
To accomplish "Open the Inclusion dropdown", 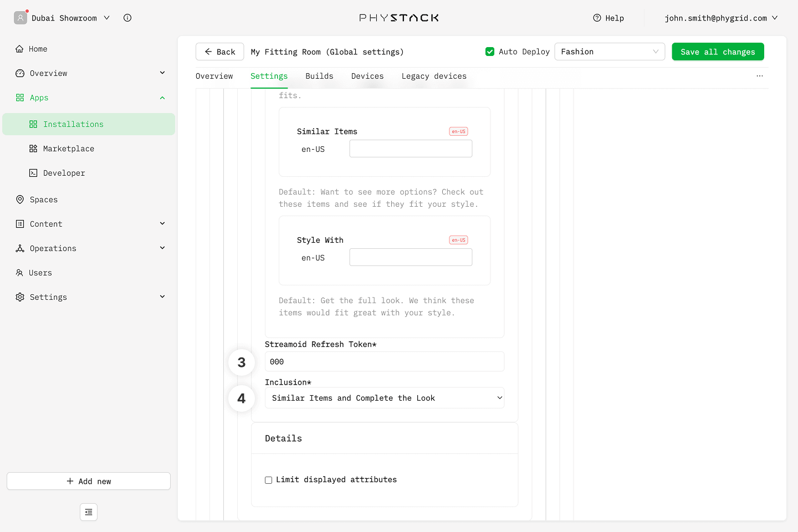I will click(x=385, y=398).
